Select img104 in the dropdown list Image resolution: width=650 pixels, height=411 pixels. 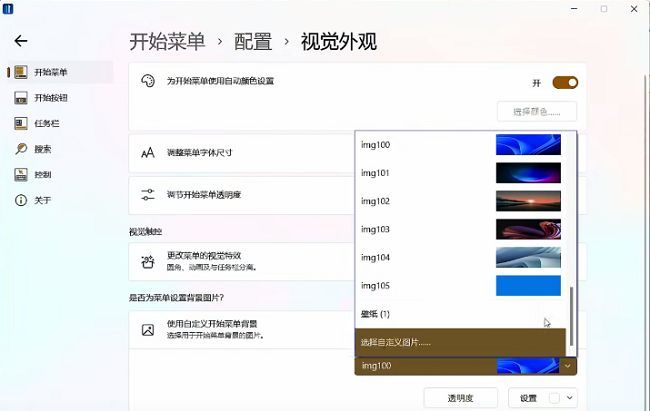click(462, 258)
